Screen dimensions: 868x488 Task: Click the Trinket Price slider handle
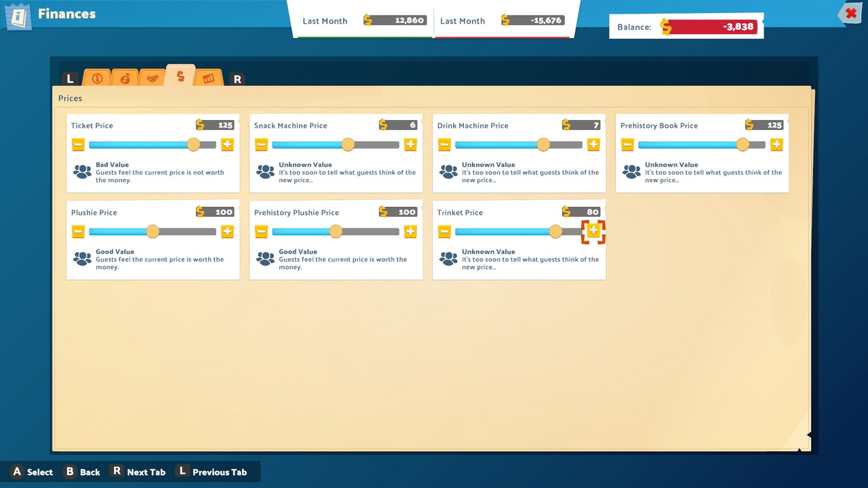[555, 231]
